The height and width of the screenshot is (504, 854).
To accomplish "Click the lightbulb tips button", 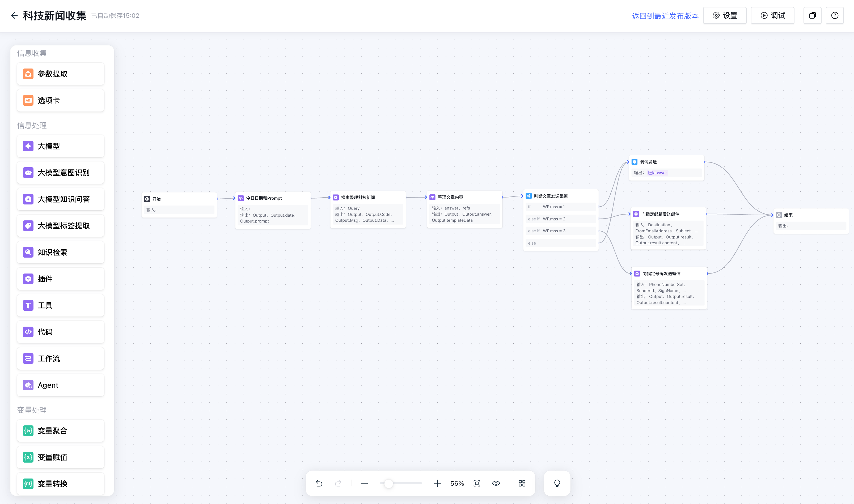I will [x=557, y=483].
